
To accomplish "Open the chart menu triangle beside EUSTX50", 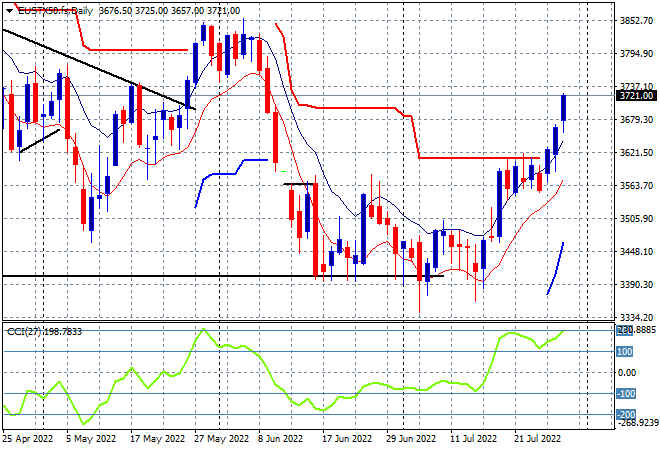I will 9,11.
